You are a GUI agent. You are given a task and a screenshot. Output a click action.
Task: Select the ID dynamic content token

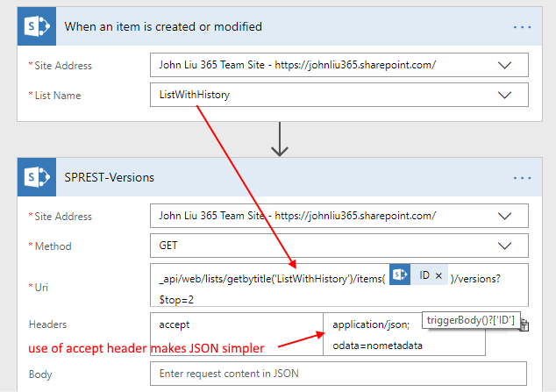424,275
